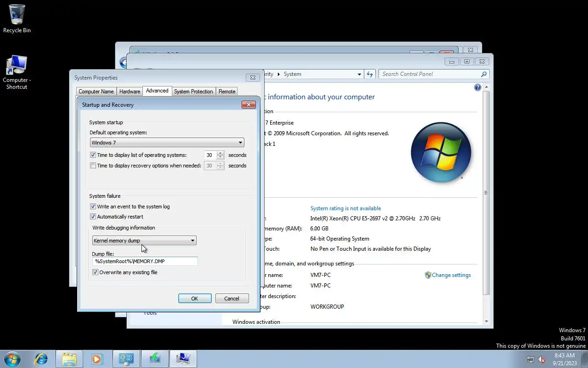Click the operating systems list seconds field
The height and width of the screenshot is (368, 588).
210,155
